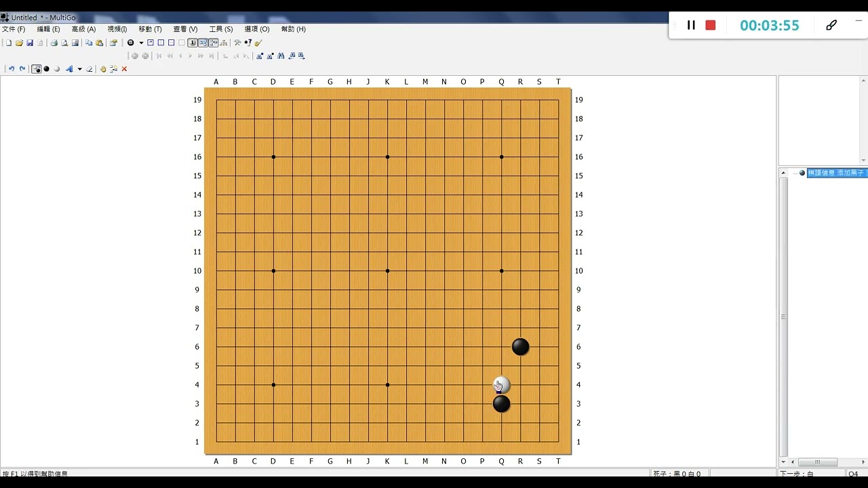Click the brush clean-up icon
The height and width of the screenshot is (488, 868).
pos(258,43)
